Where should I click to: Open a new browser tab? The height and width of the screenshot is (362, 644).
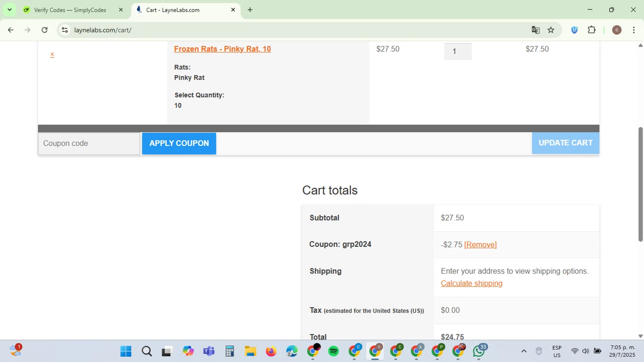[250, 10]
